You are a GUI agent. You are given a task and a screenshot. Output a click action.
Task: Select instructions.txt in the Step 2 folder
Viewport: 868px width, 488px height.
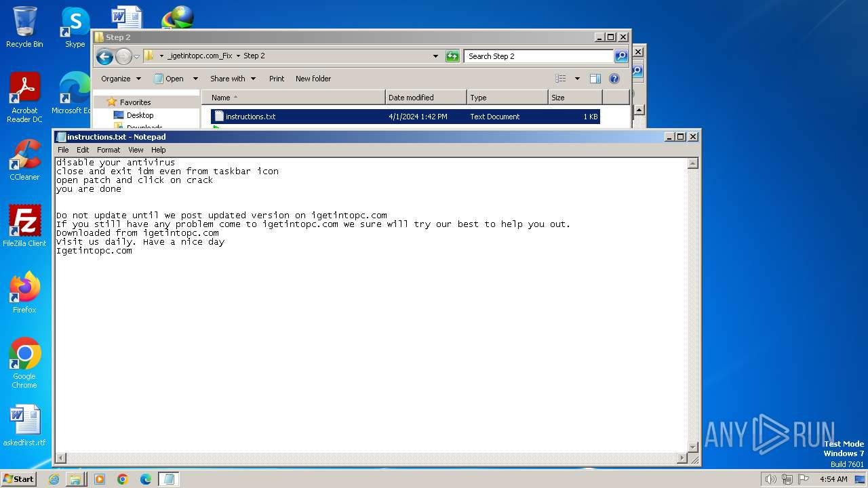405,117
